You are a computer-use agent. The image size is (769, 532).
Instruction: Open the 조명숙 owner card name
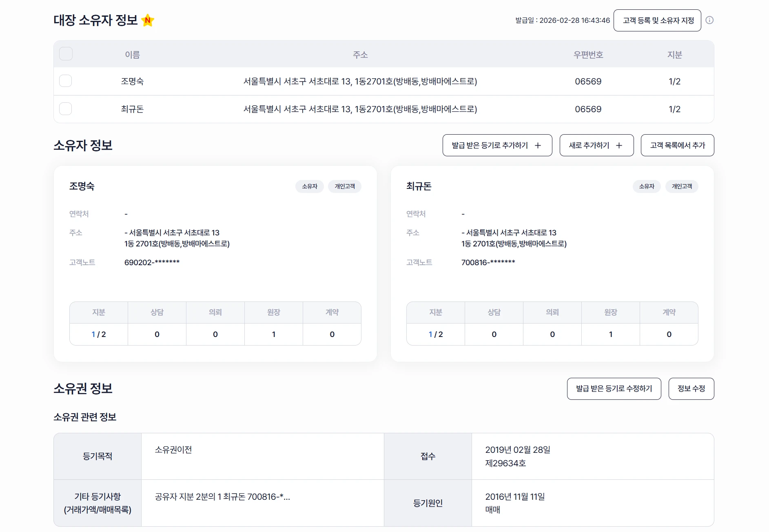tap(82, 186)
